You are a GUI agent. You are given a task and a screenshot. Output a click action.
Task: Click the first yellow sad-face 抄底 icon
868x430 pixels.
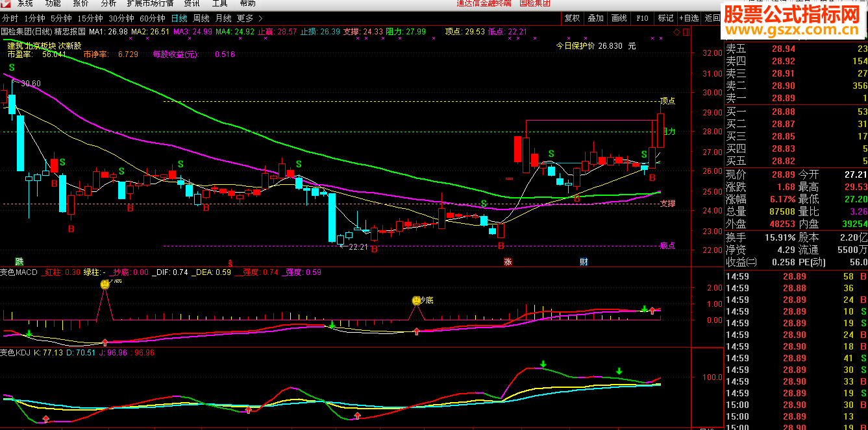(x=105, y=284)
